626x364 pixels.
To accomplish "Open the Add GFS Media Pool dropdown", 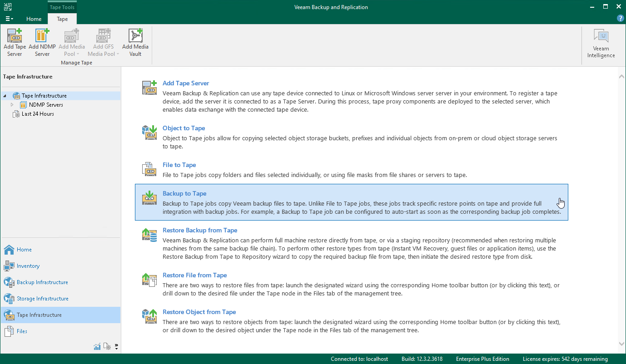I will [x=104, y=43].
